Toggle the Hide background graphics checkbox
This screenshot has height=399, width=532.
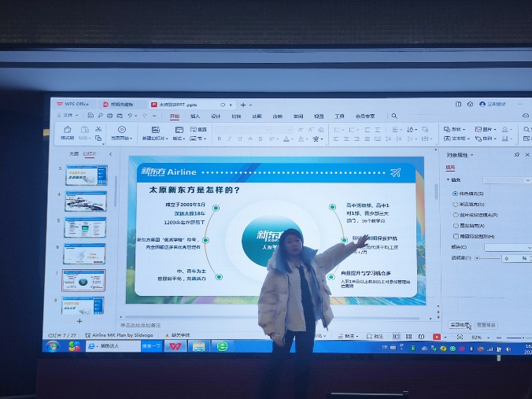click(456, 236)
